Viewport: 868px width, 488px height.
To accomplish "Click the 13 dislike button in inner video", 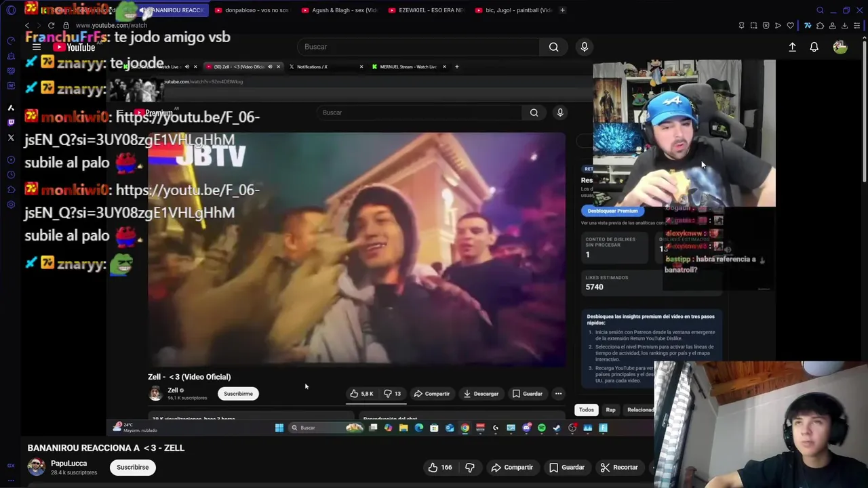I will point(392,394).
